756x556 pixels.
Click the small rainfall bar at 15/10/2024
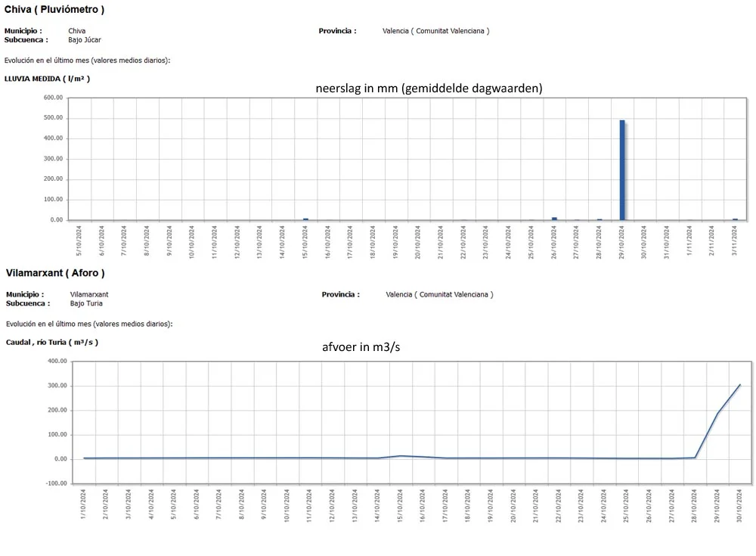tap(305, 219)
